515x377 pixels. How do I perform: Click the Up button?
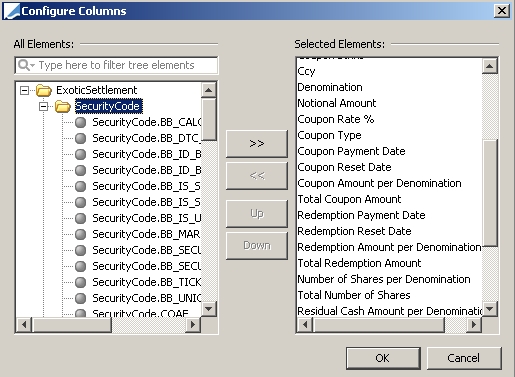pyautogui.click(x=257, y=214)
